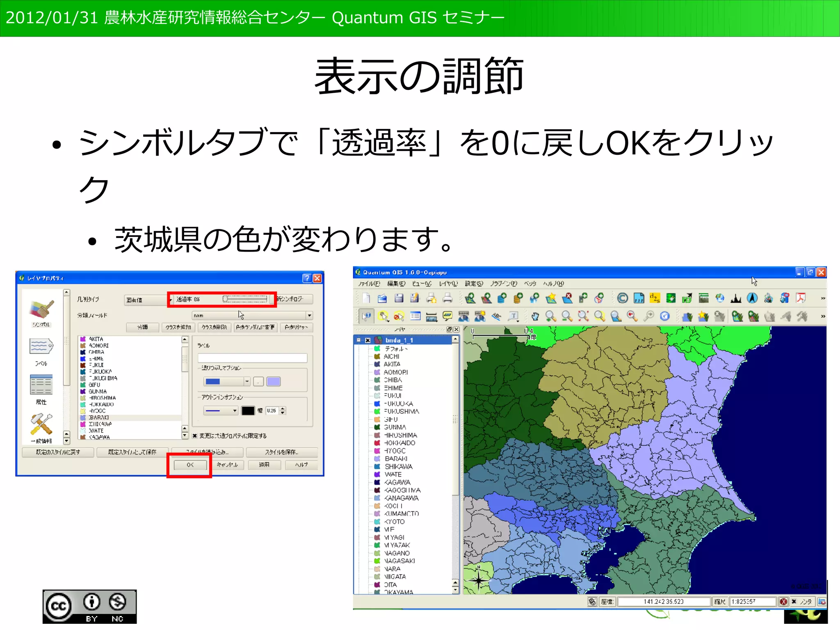
Task: Open the fill style dropdown
Action: pos(227,382)
